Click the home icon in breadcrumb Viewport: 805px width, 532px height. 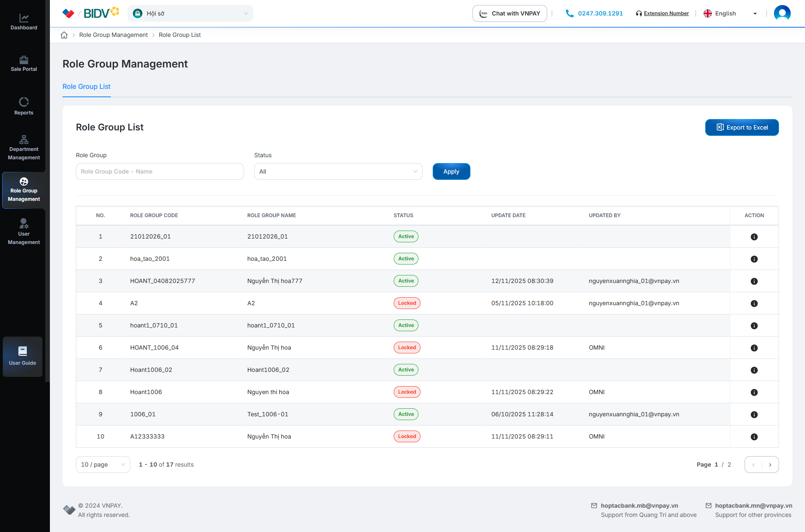coord(64,35)
